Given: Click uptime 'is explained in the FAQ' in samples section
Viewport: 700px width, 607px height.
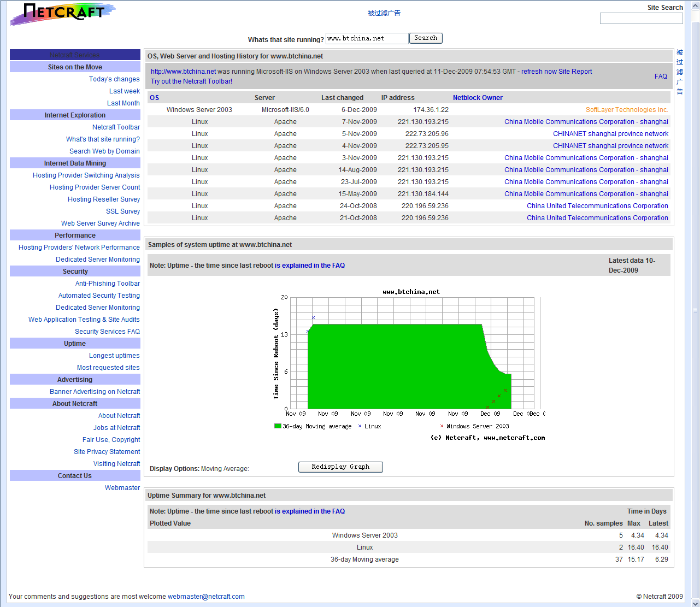Looking at the screenshot, I should tap(310, 266).
